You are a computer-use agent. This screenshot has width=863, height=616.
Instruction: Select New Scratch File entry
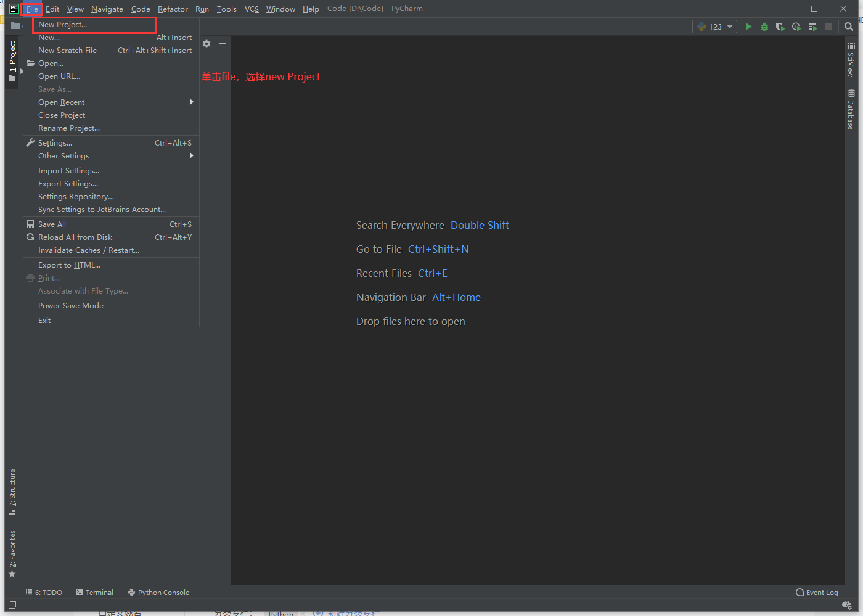[x=111, y=51]
